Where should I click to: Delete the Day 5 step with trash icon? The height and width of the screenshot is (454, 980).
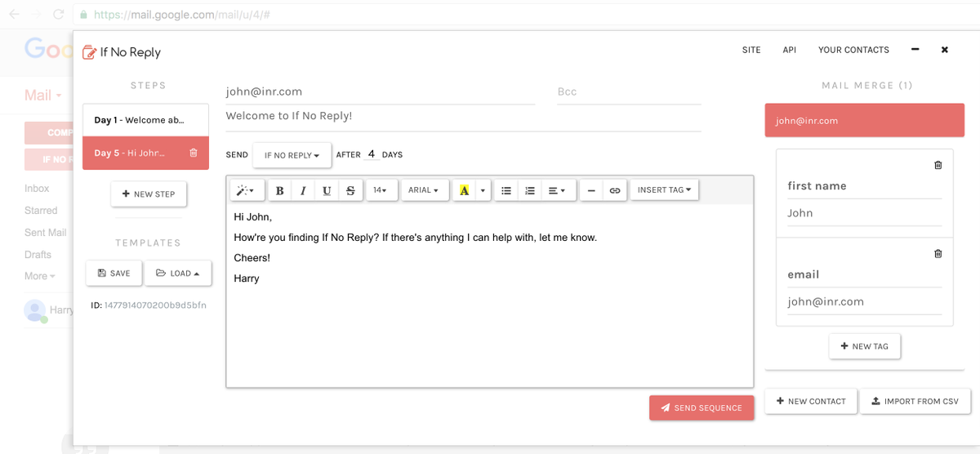pyautogui.click(x=193, y=153)
